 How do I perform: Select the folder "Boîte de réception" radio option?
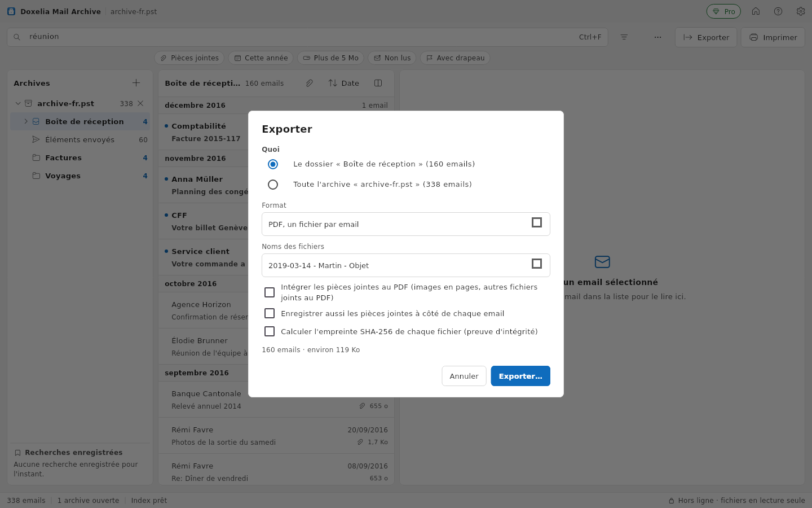pyautogui.click(x=273, y=164)
